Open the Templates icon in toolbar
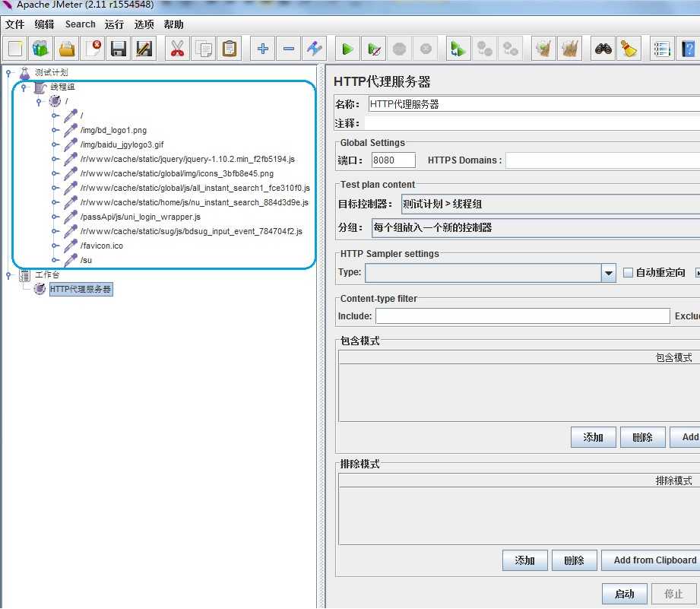 40,48
